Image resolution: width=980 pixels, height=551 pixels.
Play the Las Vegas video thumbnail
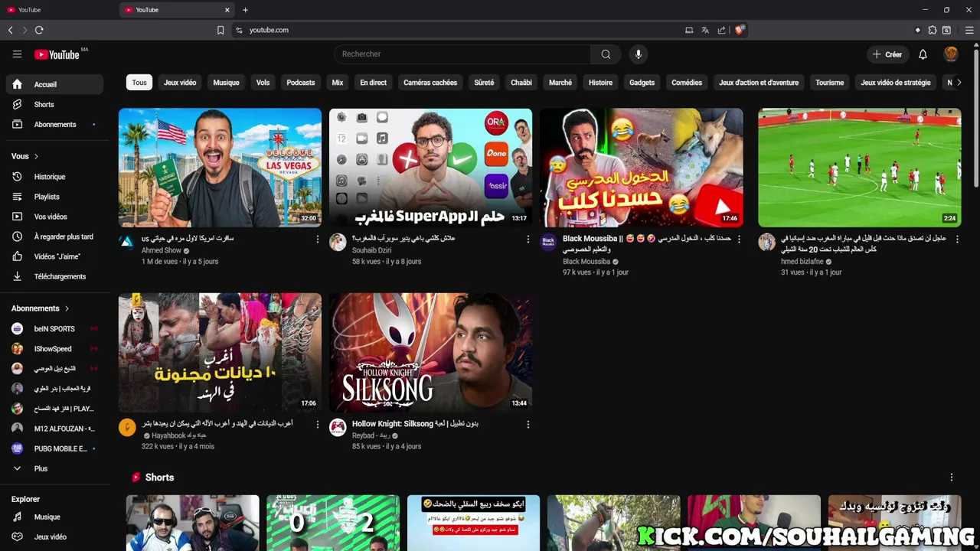(x=220, y=167)
